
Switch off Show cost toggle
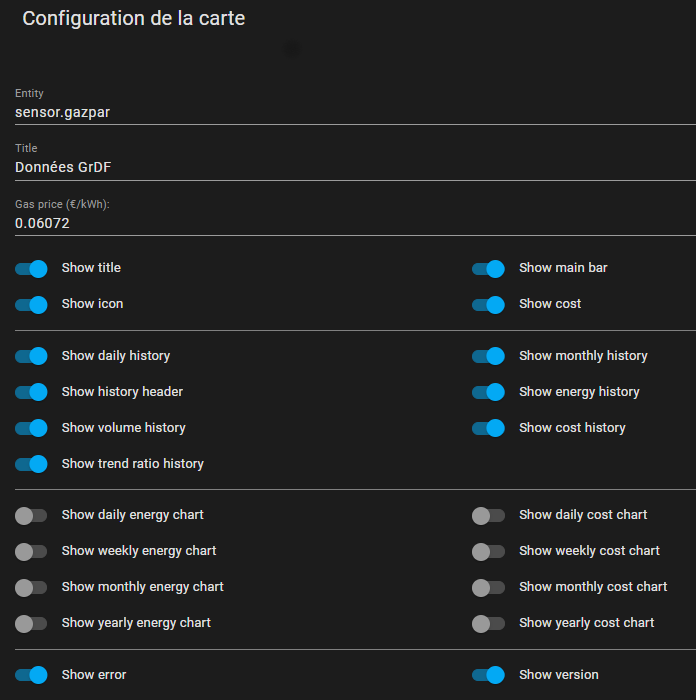[x=488, y=305]
